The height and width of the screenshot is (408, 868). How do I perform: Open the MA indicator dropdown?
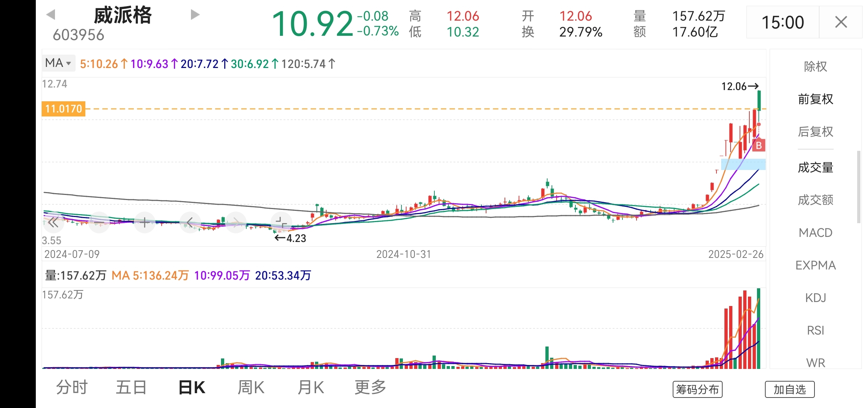pos(58,63)
